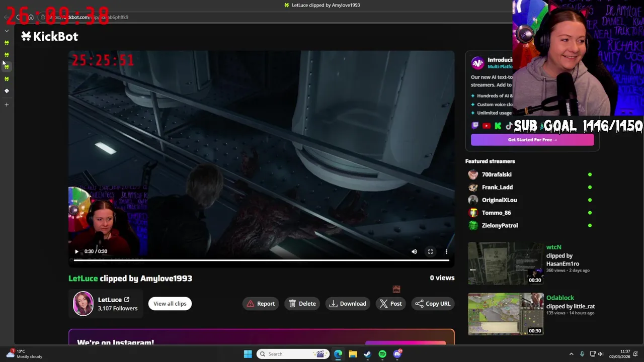Open the video player more options menu
The width and height of the screenshot is (644, 362).
coord(446,251)
